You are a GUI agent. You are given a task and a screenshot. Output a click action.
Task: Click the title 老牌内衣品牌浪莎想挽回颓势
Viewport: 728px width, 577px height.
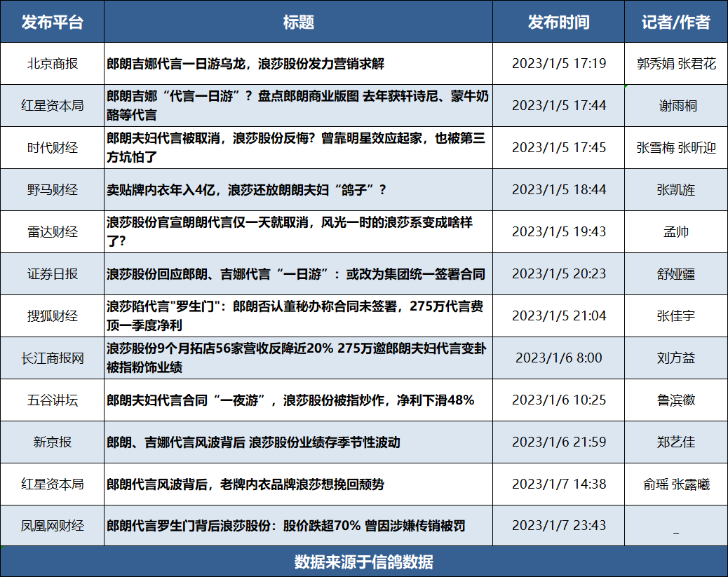(x=299, y=484)
